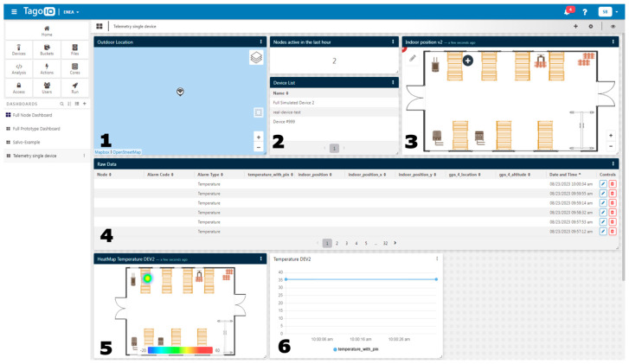This screenshot has width=629, height=364.
Task: Toggle the hamburger sidebar menu
Action: pos(14,11)
